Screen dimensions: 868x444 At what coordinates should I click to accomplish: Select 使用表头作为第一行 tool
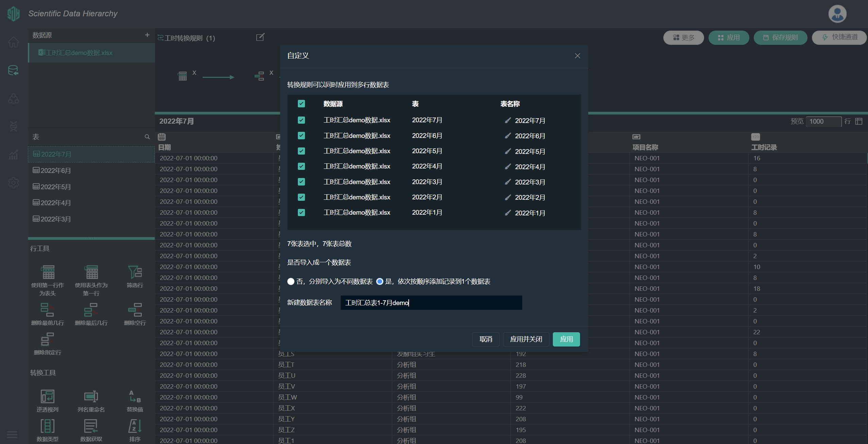pyautogui.click(x=91, y=281)
